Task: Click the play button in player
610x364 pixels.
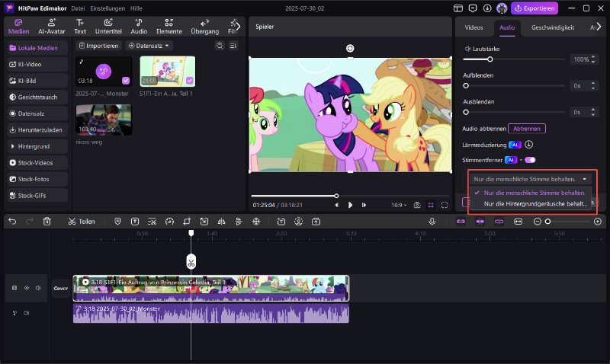Action: click(350, 205)
